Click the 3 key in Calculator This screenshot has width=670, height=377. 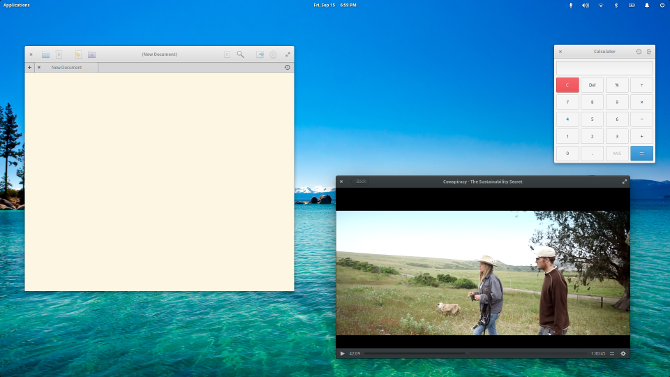point(617,136)
